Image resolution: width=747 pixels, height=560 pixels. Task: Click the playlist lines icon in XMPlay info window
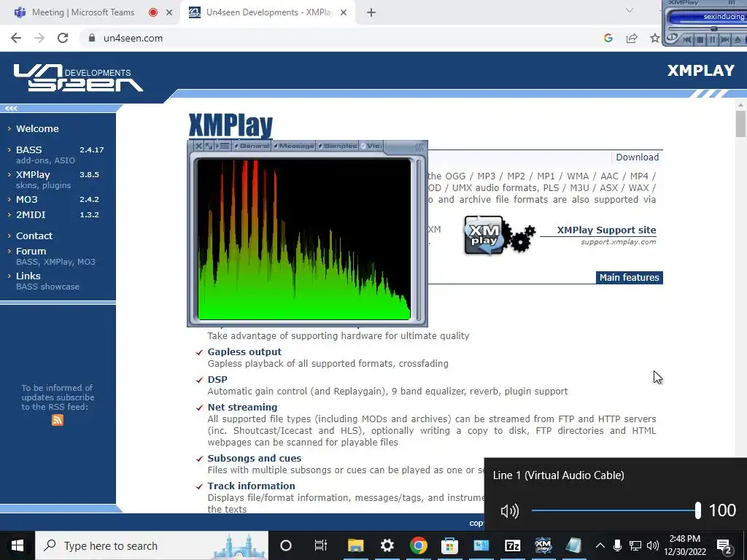point(222,146)
